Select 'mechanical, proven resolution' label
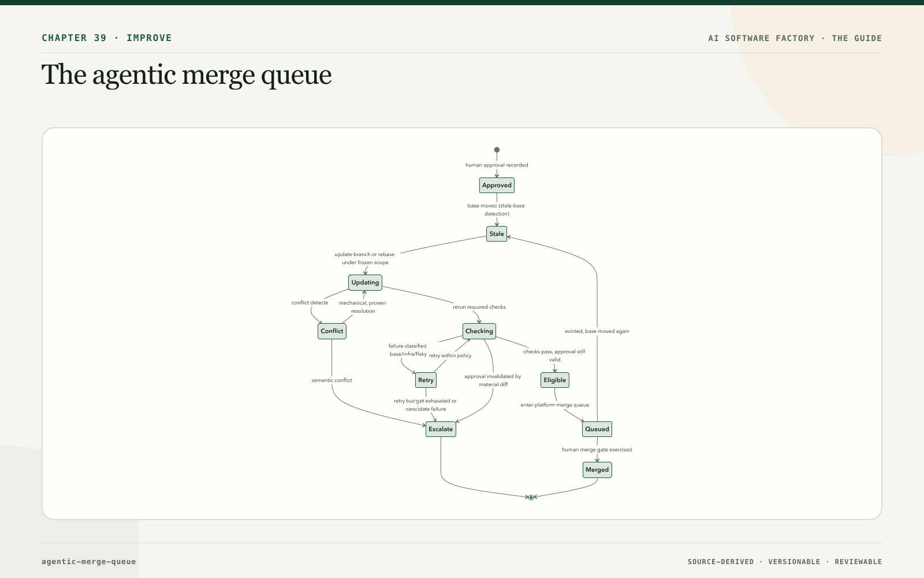Screen dimensions: 924x578 click(x=363, y=307)
